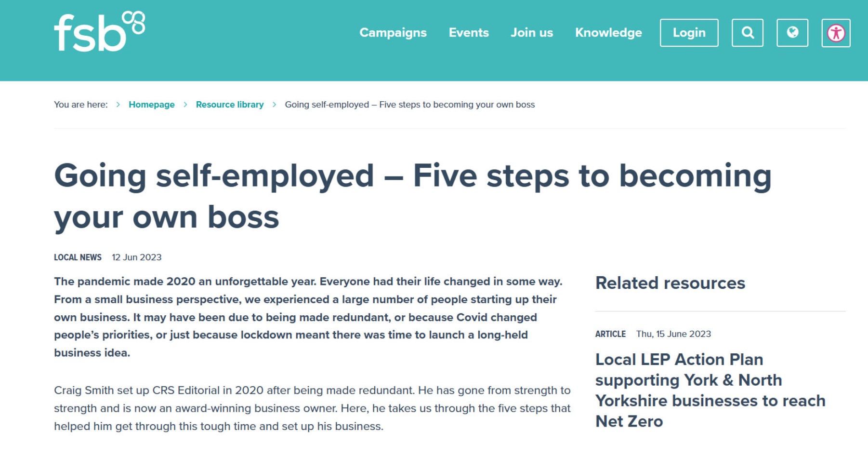
Task: Go to the Homepage breadcrumb link
Action: tap(152, 105)
